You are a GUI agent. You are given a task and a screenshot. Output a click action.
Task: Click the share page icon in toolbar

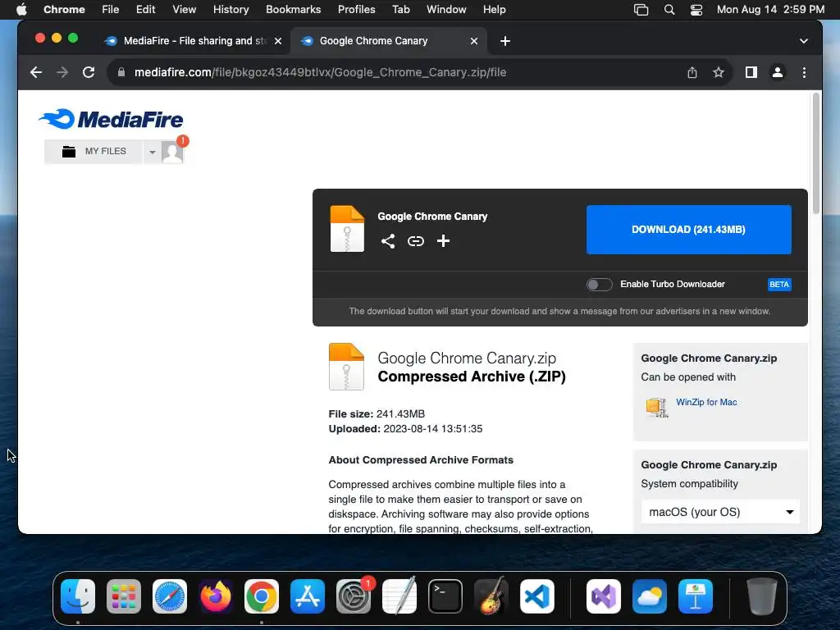(x=692, y=72)
